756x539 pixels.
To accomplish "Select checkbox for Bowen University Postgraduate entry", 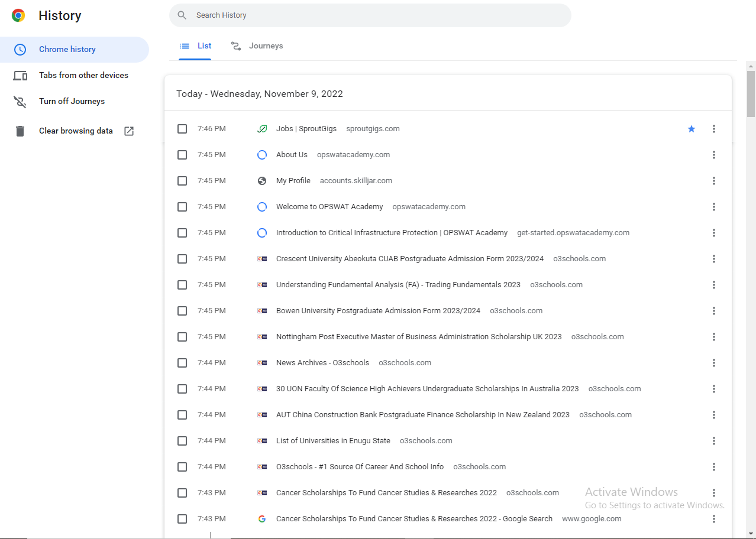I will tap(182, 311).
